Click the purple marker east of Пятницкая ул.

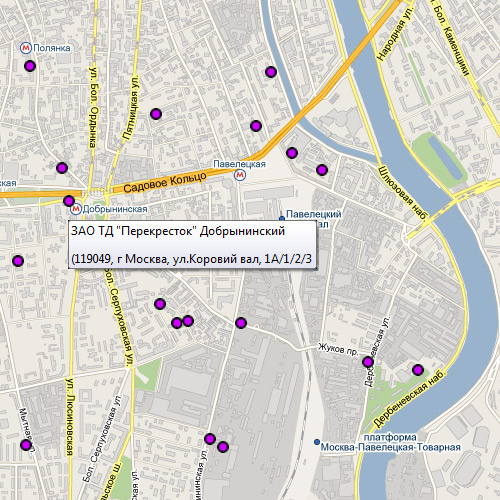[156, 114]
